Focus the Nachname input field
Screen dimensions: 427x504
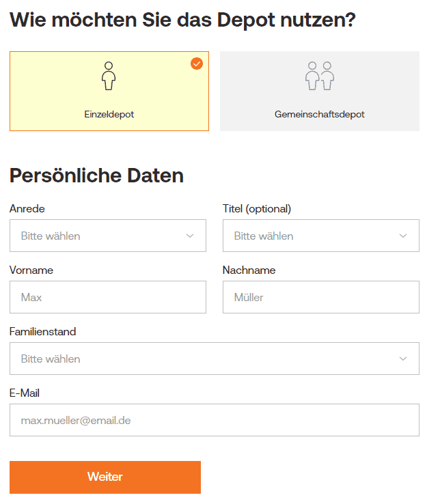click(x=321, y=297)
